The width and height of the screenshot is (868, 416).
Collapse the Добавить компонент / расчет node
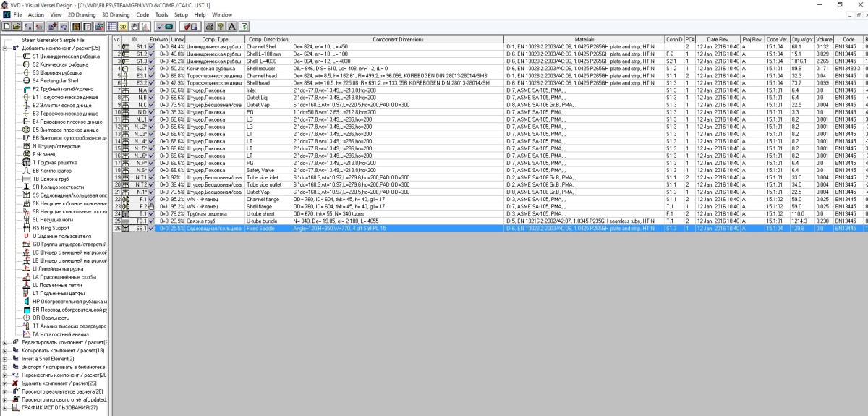(x=5, y=48)
